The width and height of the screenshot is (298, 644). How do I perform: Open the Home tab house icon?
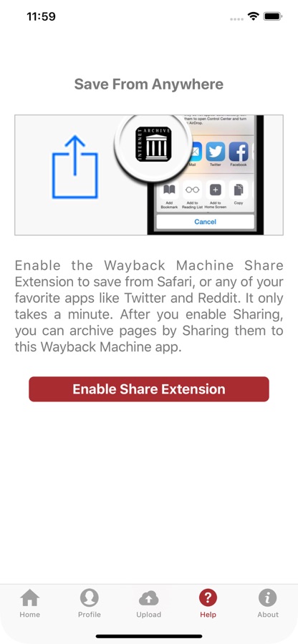(x=30, y=598)
